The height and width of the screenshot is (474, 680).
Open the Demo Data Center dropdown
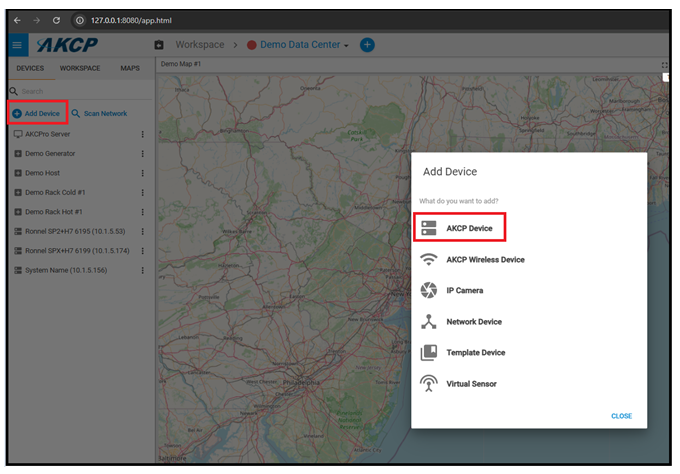point(346,46)
